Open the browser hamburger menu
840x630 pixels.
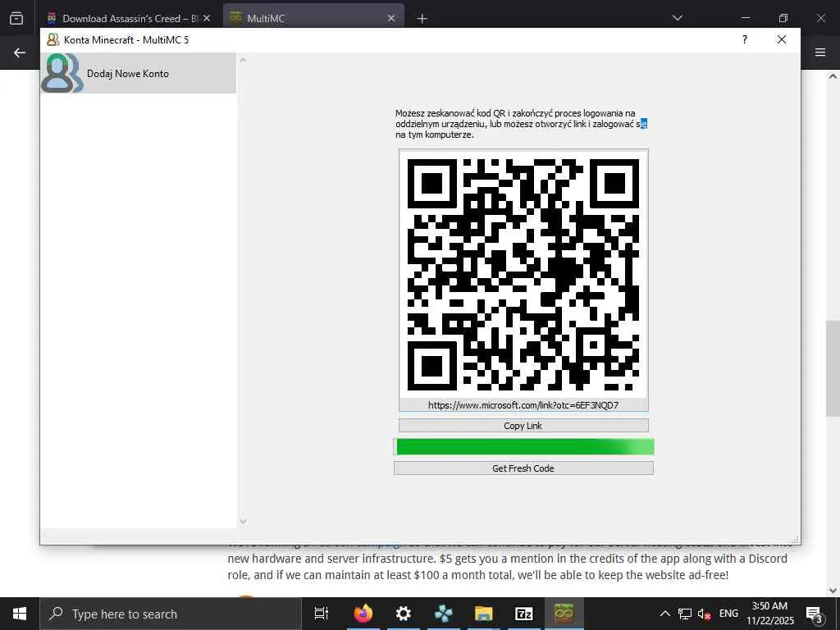820,52
